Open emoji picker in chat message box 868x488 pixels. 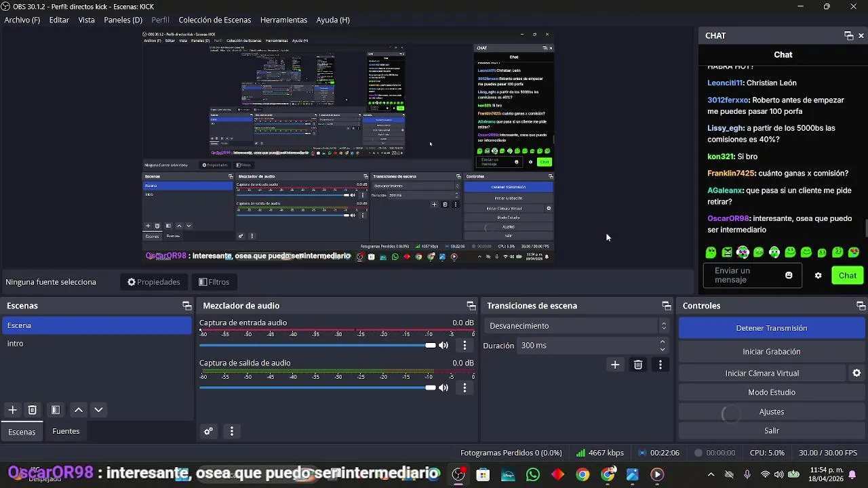(x=789, y=275)
